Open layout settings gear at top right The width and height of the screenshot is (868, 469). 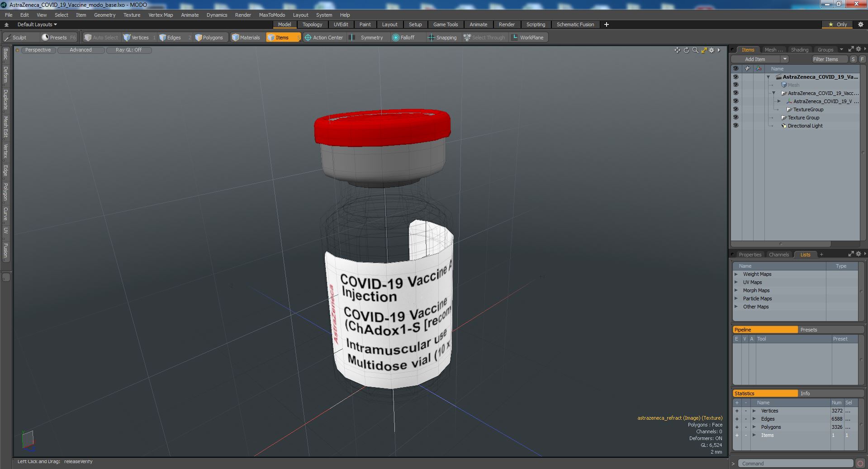click(x=861, y=24)
